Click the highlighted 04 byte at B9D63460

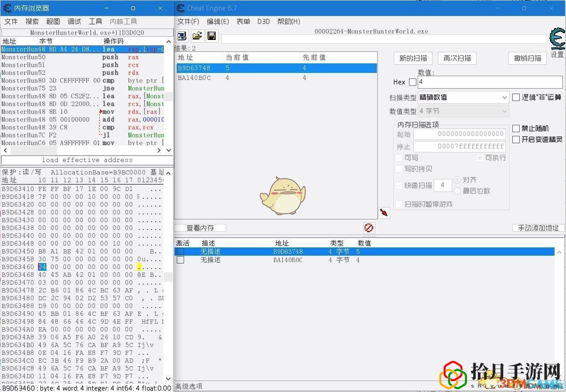[42, 267]
